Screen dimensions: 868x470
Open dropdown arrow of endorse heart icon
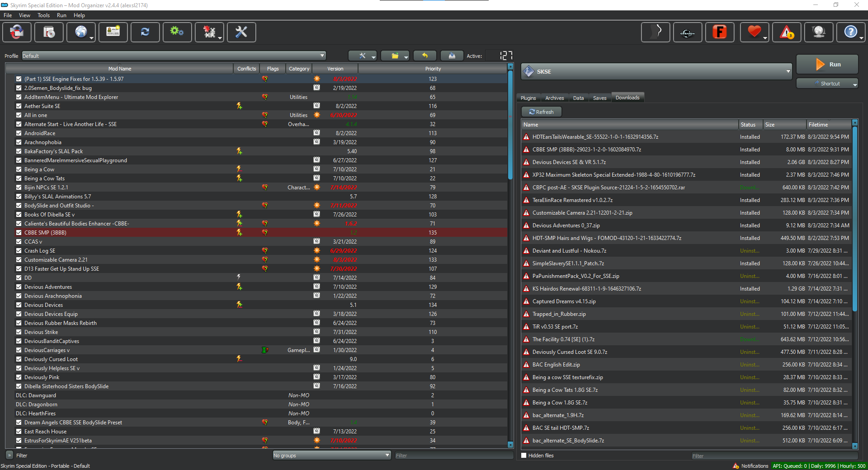(765, 38)
